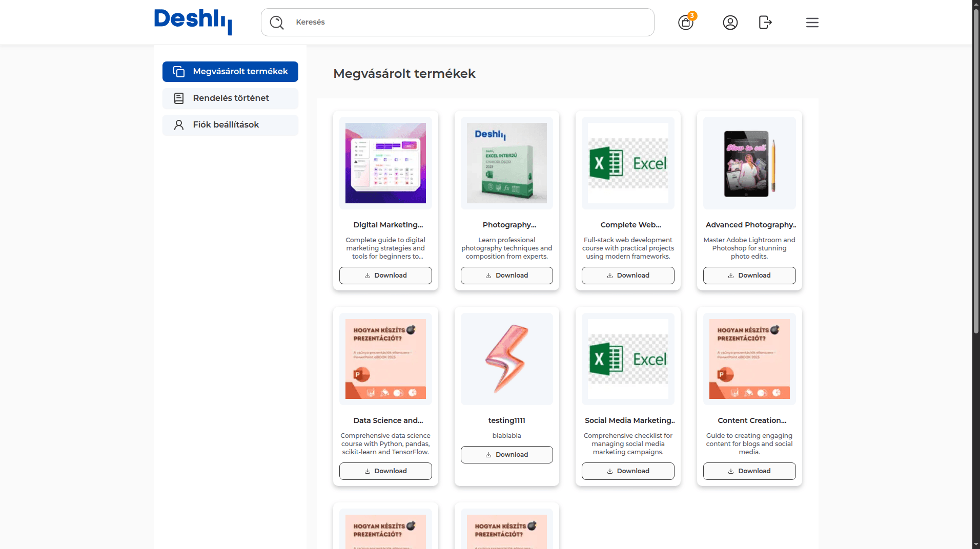Click the Data Science and... title
The image size is (980, 549).
click(x=388, y=420)
